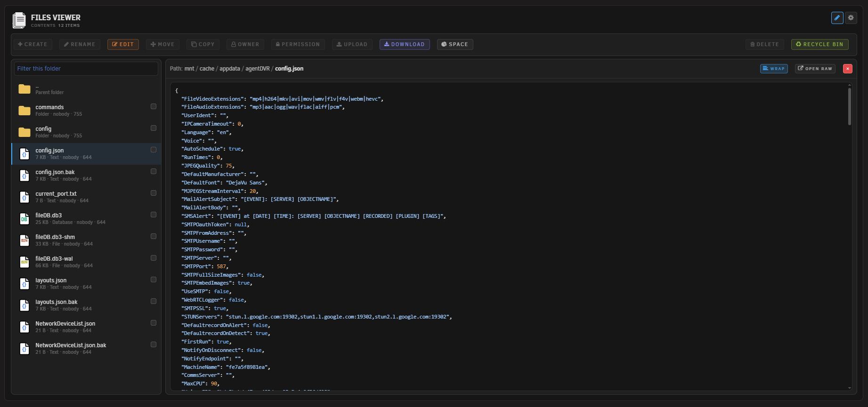Image resolution: width=868 pixels, height=407 pixels.
Task: Click the "STUNServers" line in preview
Action: tap(316, 317)
